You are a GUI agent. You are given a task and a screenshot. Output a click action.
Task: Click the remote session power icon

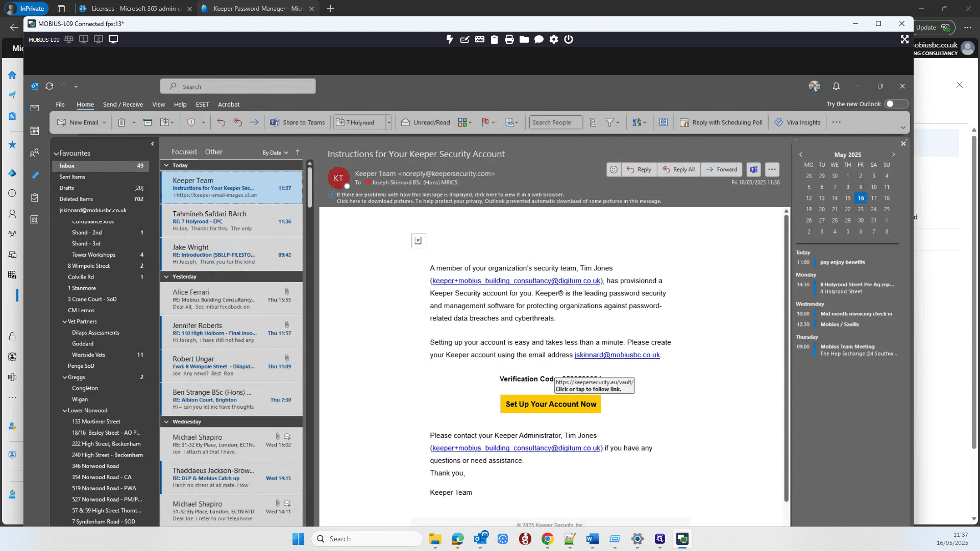point(569,39)
